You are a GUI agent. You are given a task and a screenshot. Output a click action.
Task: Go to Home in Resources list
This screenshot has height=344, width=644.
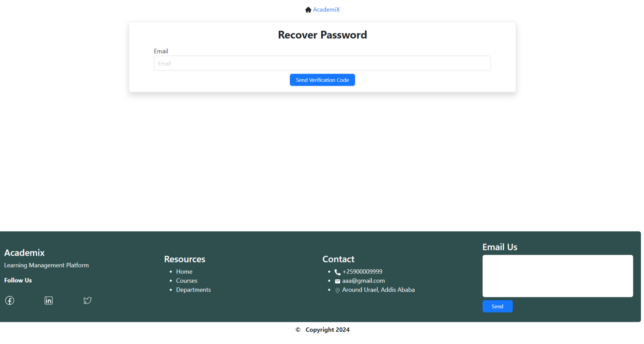point(184,271)
